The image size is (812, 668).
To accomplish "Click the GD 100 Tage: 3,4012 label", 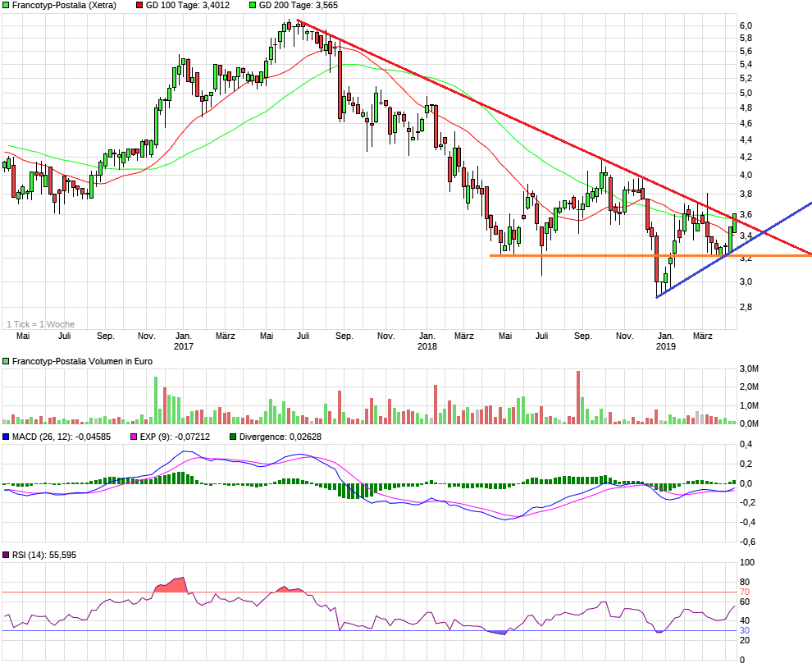I will click(x=188, y=5).
